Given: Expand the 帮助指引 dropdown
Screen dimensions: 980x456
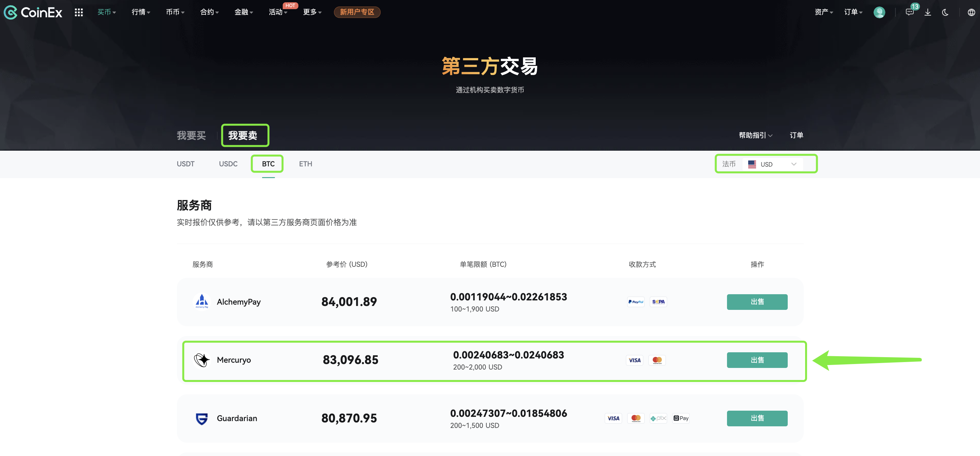Looking at the screenshot, I should coord(755,135).
